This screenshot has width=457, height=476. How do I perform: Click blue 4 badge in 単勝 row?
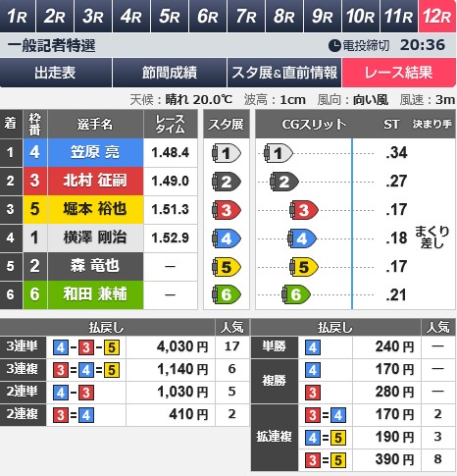pos(313,347)
